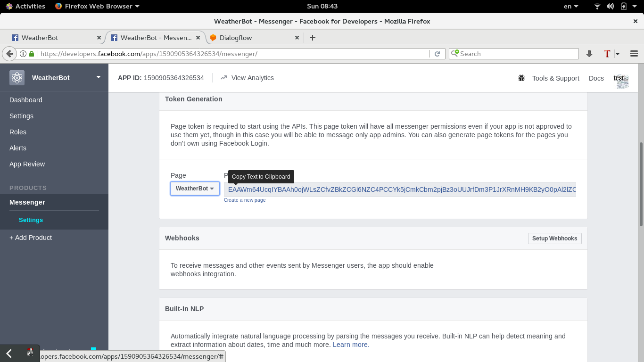This screenshot has width=644, height=362.
Task: Reload the page with the refresh icon
Action: click(437, 54)
